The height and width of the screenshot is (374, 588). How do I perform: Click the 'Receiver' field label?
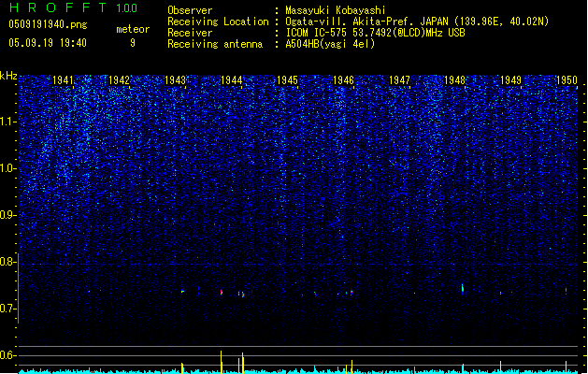pyautogui.click(x=190, y=33)
